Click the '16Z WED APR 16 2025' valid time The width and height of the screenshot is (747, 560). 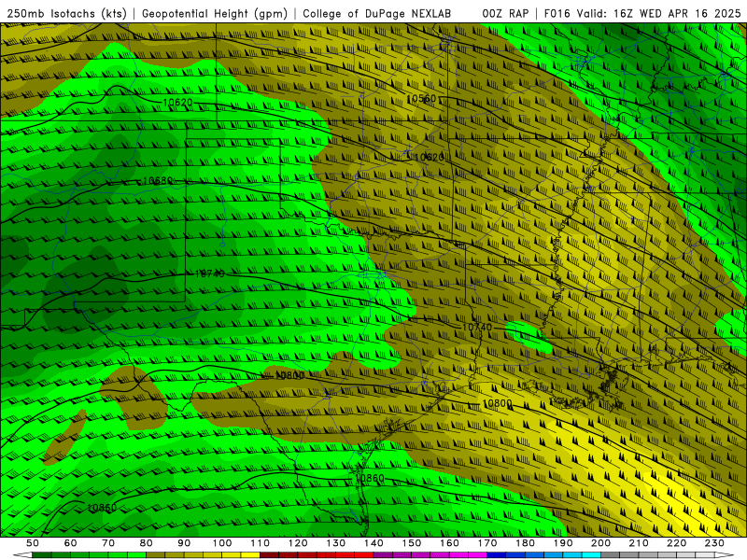(677, 14)
